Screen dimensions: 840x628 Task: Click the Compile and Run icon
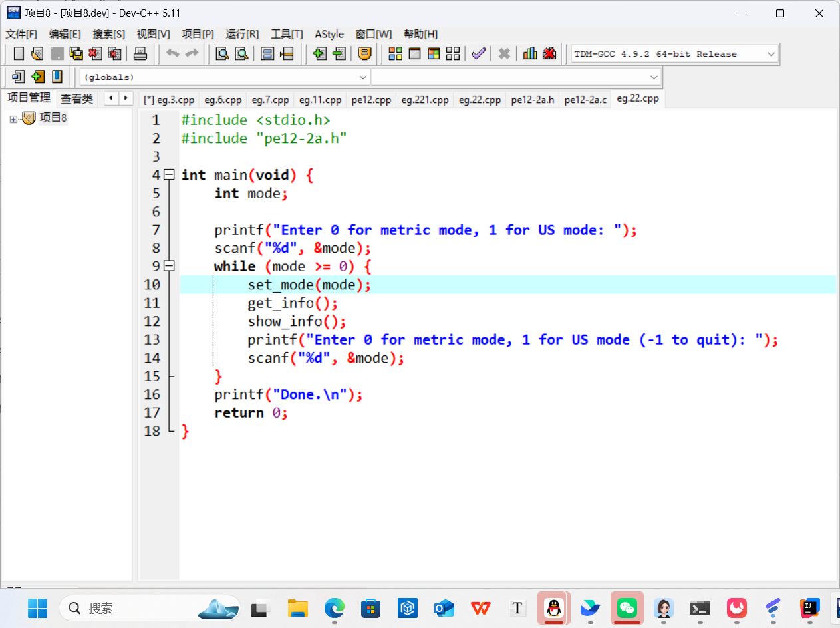coord(434,54)
